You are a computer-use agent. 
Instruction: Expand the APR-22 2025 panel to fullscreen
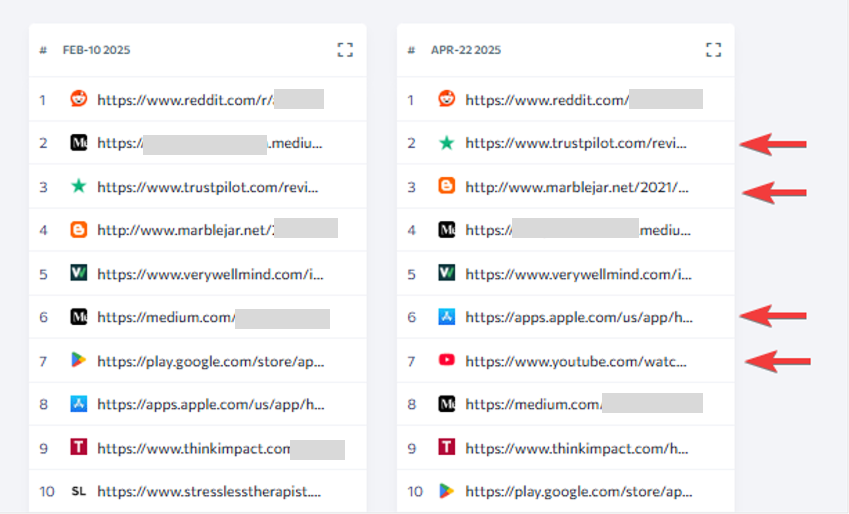714,50
